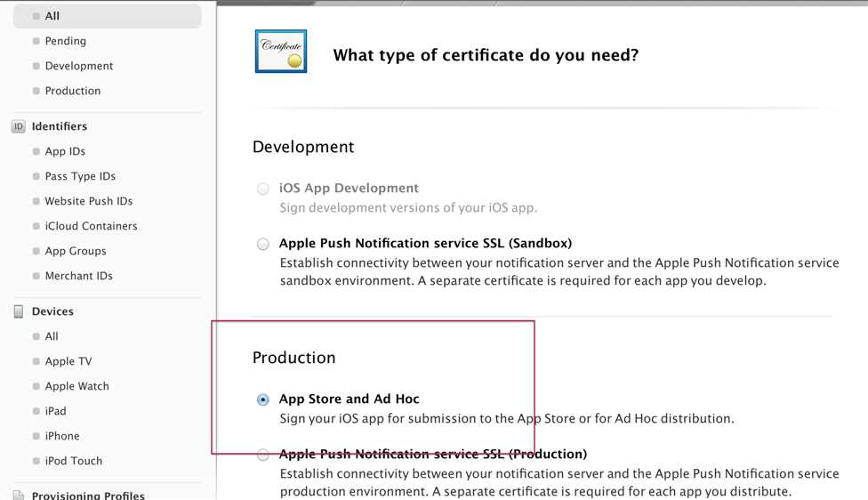This screenshot has width=868, height=500.
Task: Click the bullet icon beside iCloud Containers
Action: coord(36,226)
